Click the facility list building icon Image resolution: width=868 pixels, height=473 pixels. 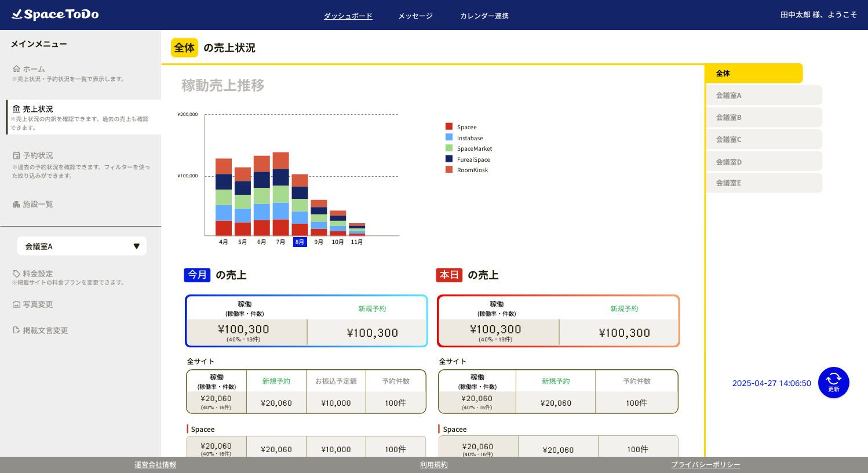(16, 204)
